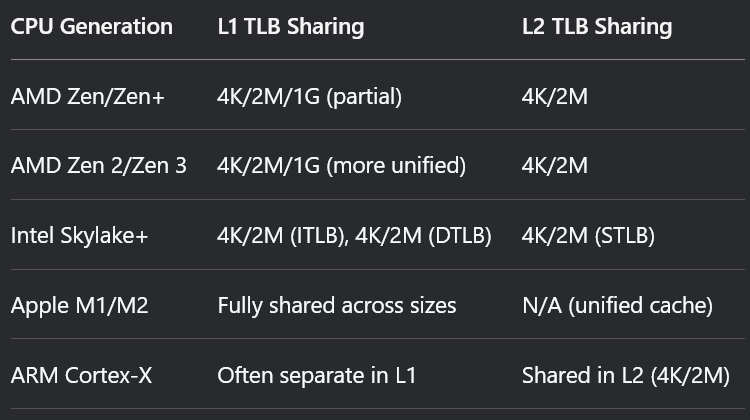Click the Fully shared across sizes cell
This screenshot has height=420, width=750.
coord(337,306)
